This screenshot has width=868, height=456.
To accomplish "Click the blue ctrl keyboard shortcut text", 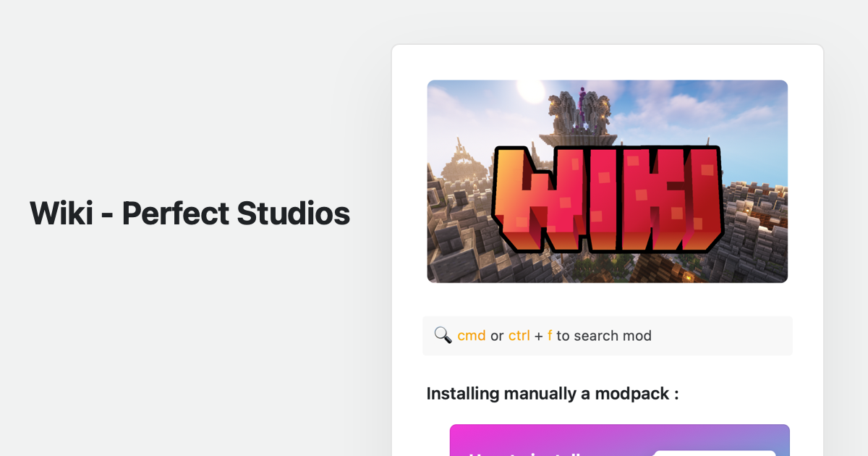I will [519, 335].
